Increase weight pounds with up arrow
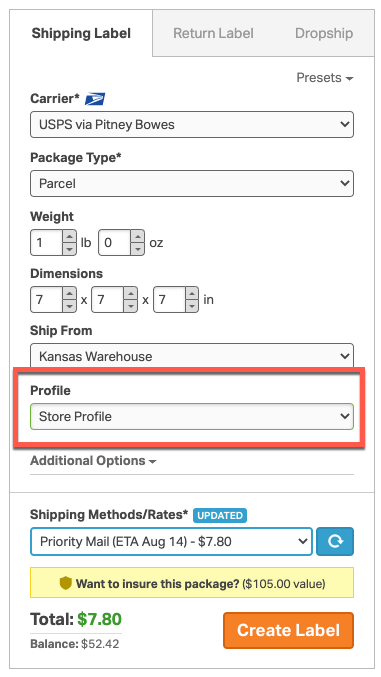This screenshot has height=677, width=381. click(69, 237)
